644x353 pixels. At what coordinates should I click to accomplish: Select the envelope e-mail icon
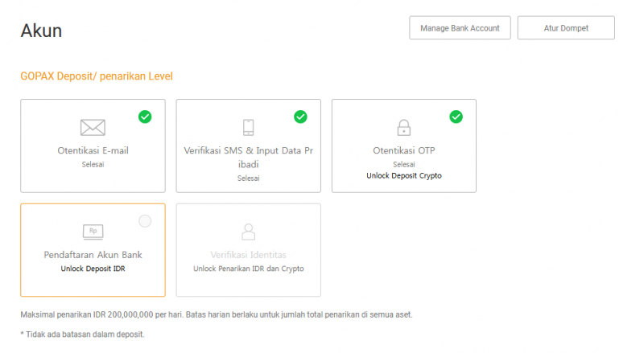click(x=93, y=127)
